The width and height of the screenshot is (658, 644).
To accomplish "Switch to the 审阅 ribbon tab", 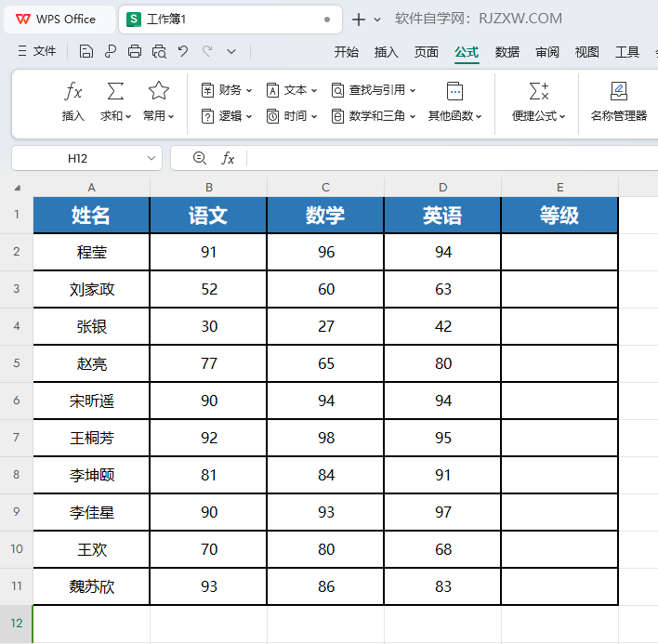I will coord(546,52).
